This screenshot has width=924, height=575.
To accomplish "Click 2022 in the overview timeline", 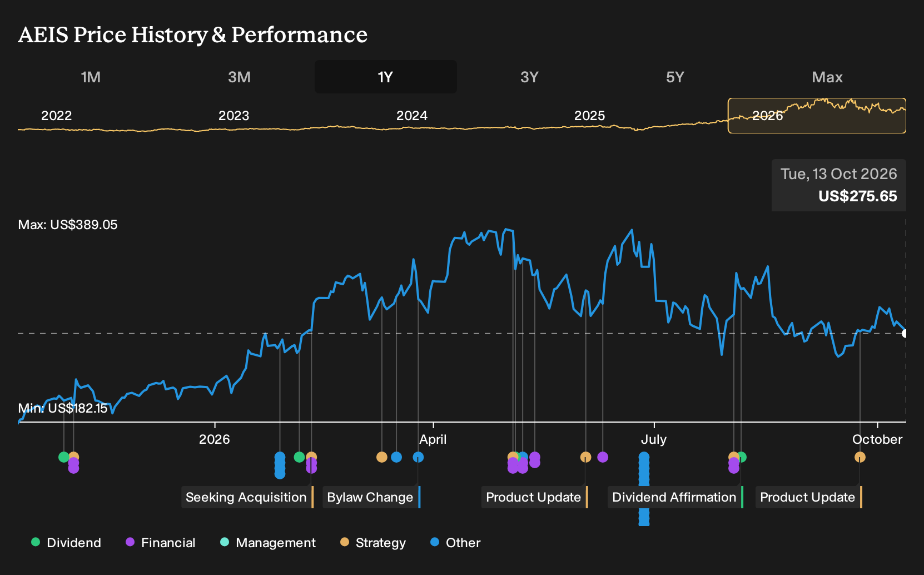I will [x=56, y=116].
